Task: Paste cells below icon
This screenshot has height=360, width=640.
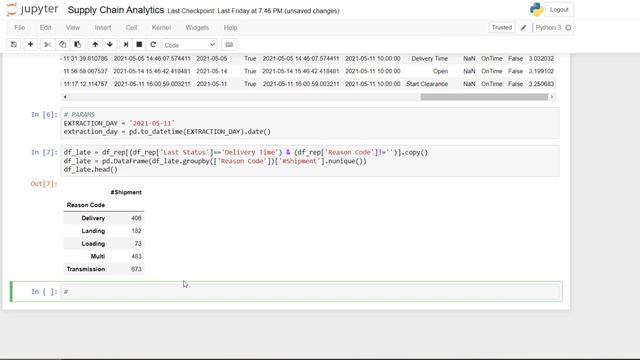Action: coord(78,44)
